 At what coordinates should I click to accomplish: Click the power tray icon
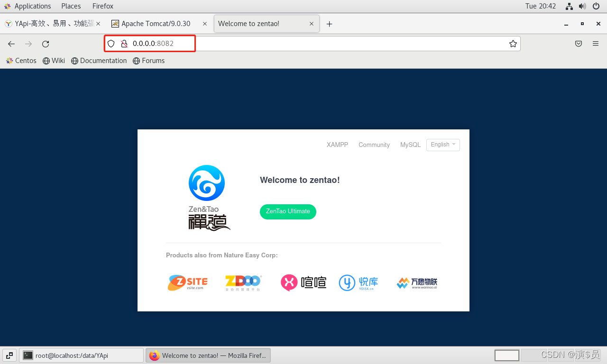click(597, 6)
